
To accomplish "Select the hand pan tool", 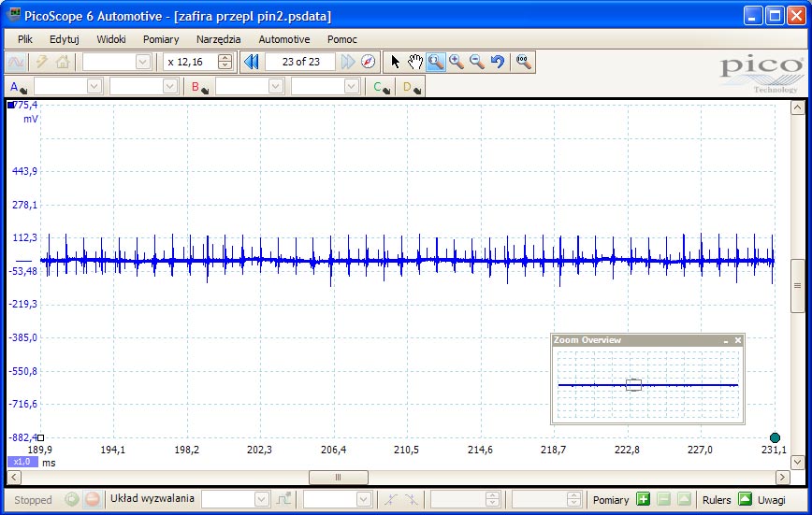I will click(x=415, y=62).
